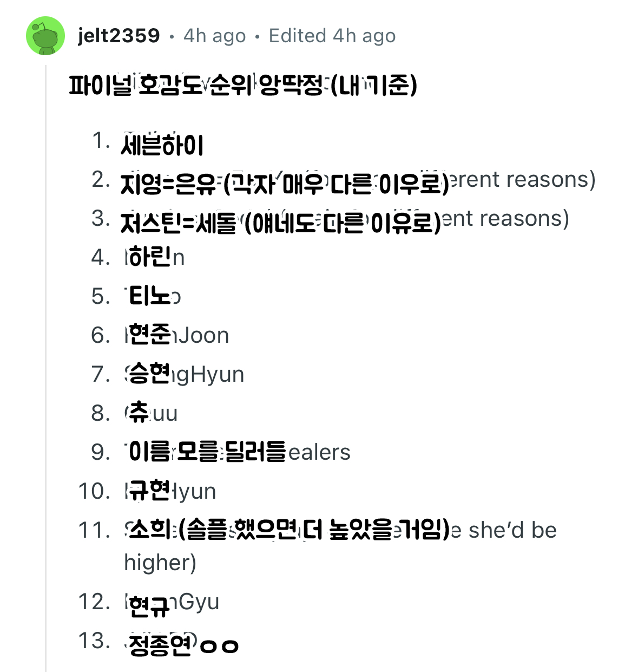Click list item 3 "저스틴=세돌" text
The image size is (638, 672).
click(179, 223)
